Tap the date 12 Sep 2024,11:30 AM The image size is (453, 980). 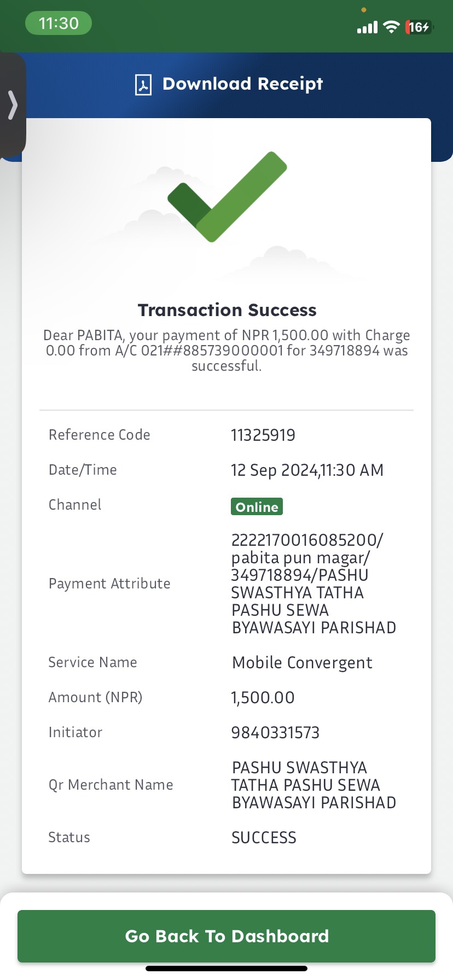coord(307,470)
